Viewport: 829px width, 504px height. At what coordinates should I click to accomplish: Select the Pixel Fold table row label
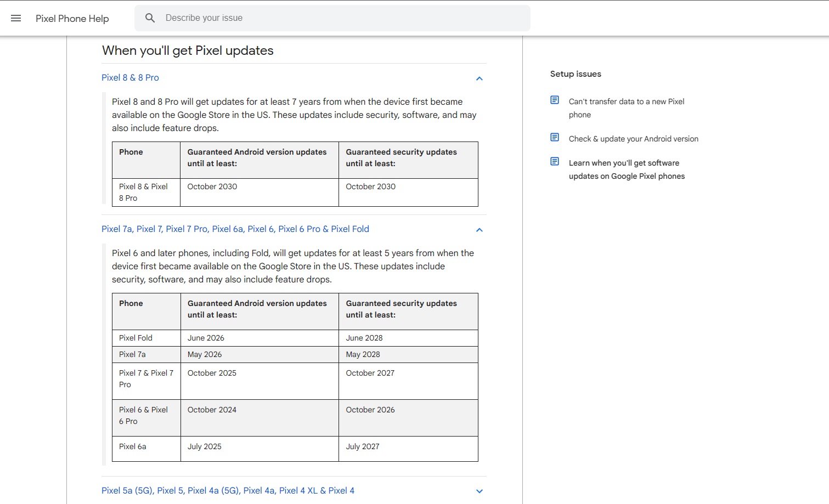coord(146,338)
